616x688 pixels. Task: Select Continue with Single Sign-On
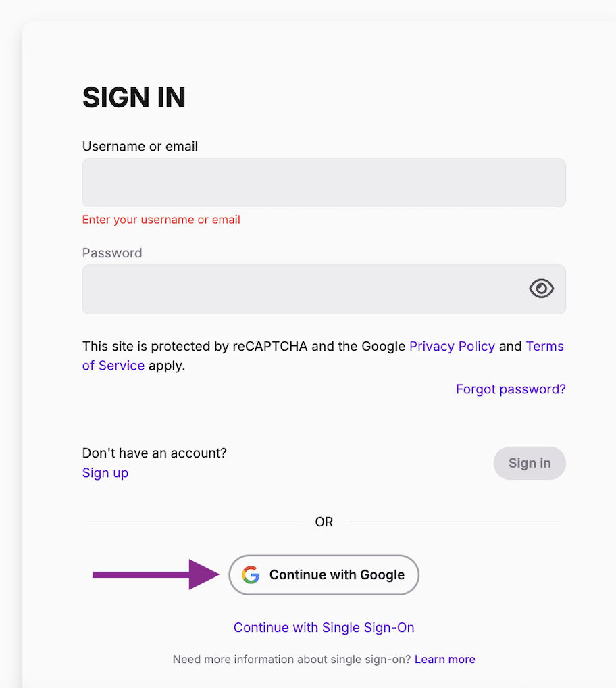[x=324, y=627]
